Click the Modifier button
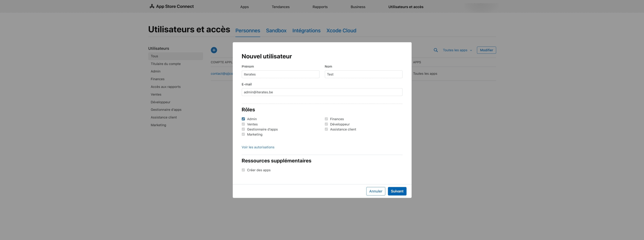 click(486, 50)
